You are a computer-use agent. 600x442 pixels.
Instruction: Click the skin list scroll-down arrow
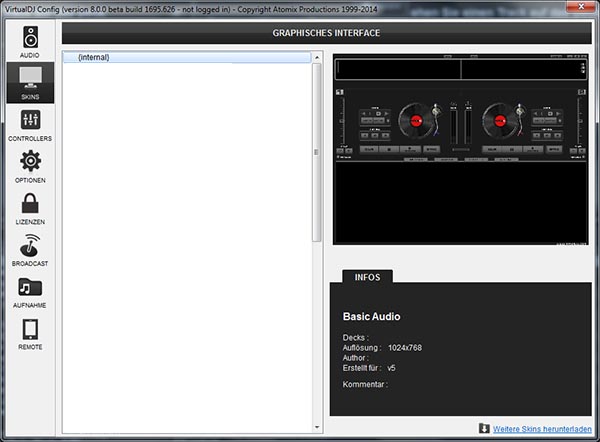pos(317,427)
